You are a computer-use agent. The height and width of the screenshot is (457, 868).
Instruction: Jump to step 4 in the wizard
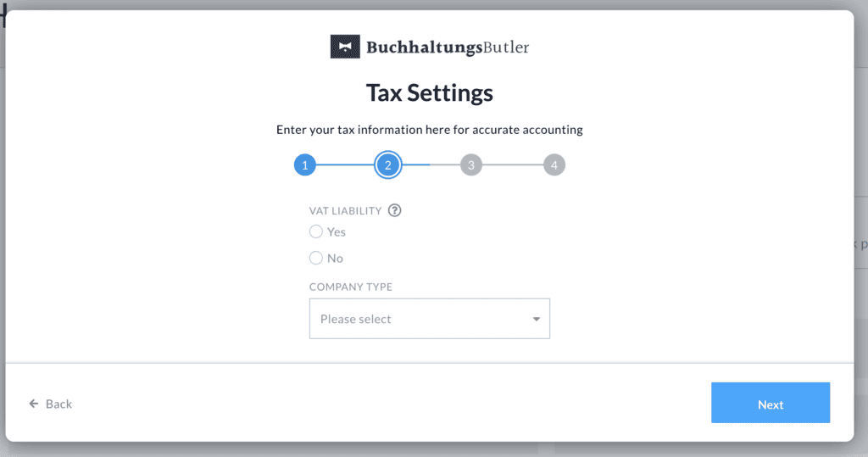click(x=554, y=165)
